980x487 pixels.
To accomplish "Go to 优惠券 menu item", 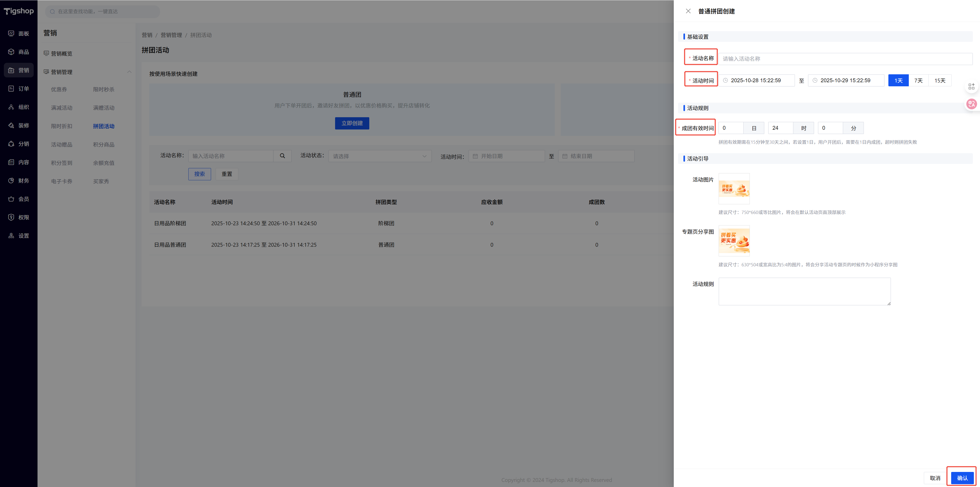I will (x=59, y=89).
